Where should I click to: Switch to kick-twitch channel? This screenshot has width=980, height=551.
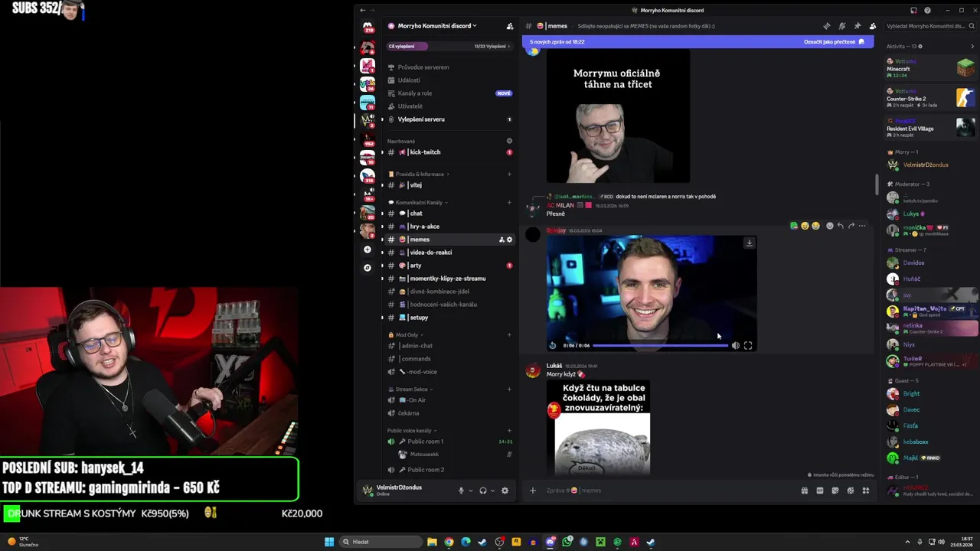point(449,152)
